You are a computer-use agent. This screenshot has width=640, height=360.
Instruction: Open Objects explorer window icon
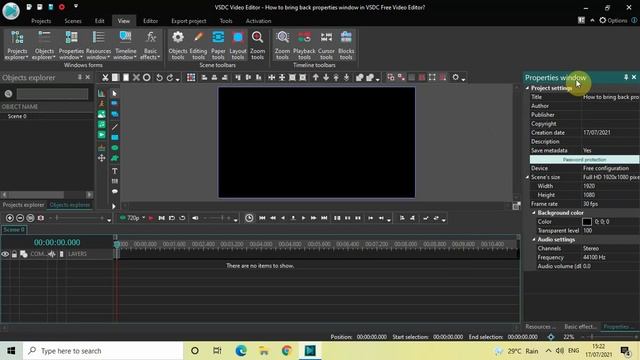[x=44, y=38]
